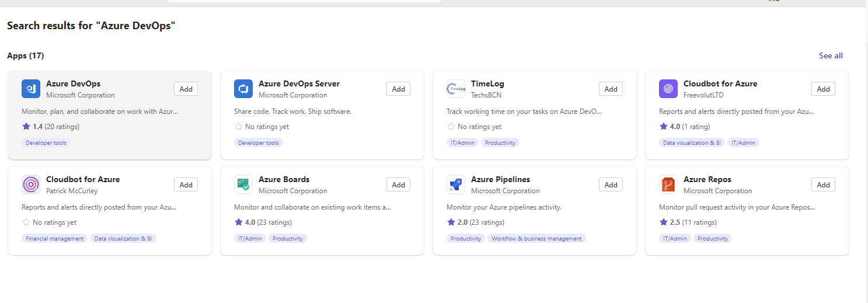Screen dimensions: 868x303
Task: Select Developer tools tag under the 1.4 rating
Action: [x=46, y=142]
